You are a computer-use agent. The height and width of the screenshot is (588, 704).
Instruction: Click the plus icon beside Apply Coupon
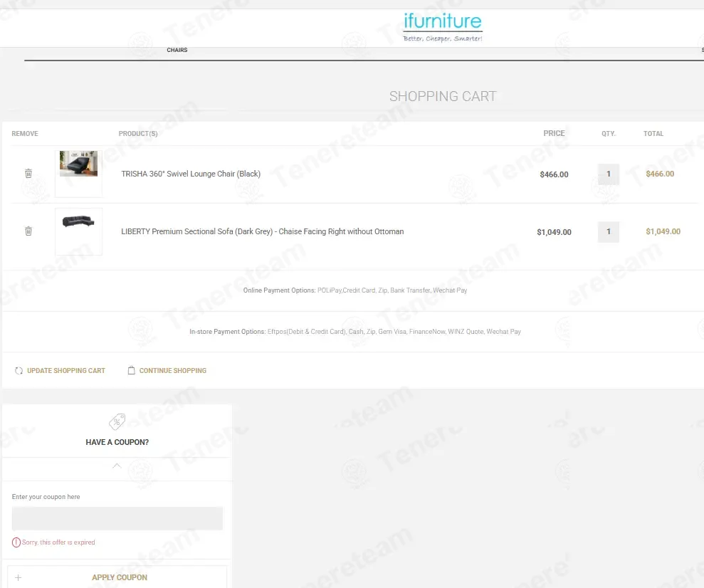coord(18,577)
